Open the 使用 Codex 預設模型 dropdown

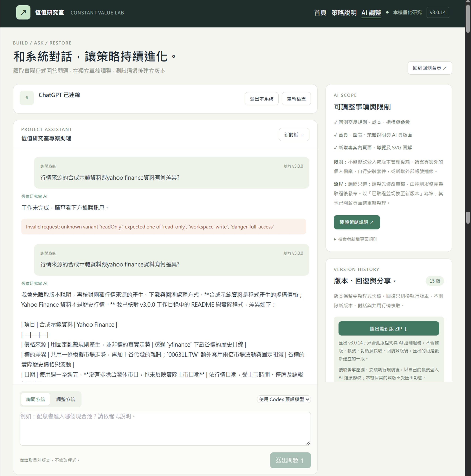284,399
